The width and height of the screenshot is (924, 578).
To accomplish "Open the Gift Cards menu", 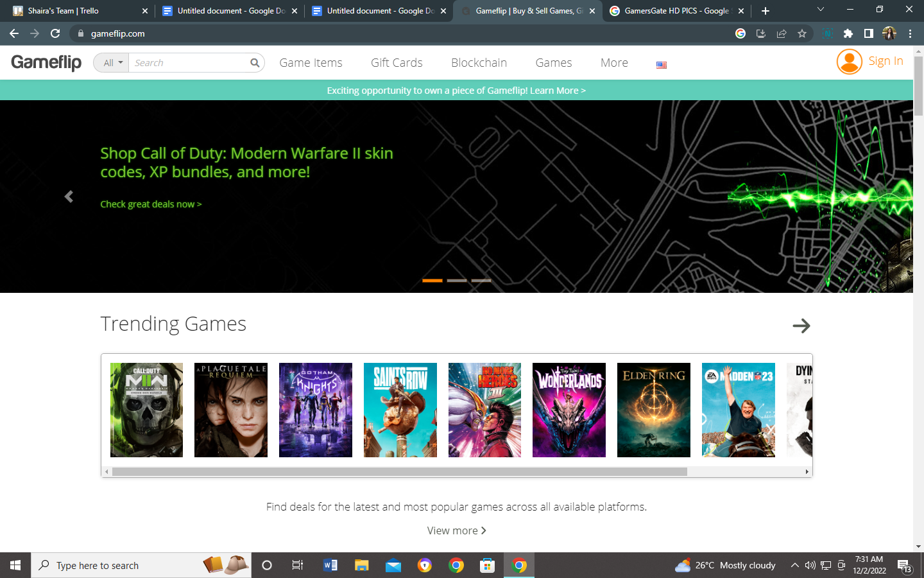I will tap(397, 62).
